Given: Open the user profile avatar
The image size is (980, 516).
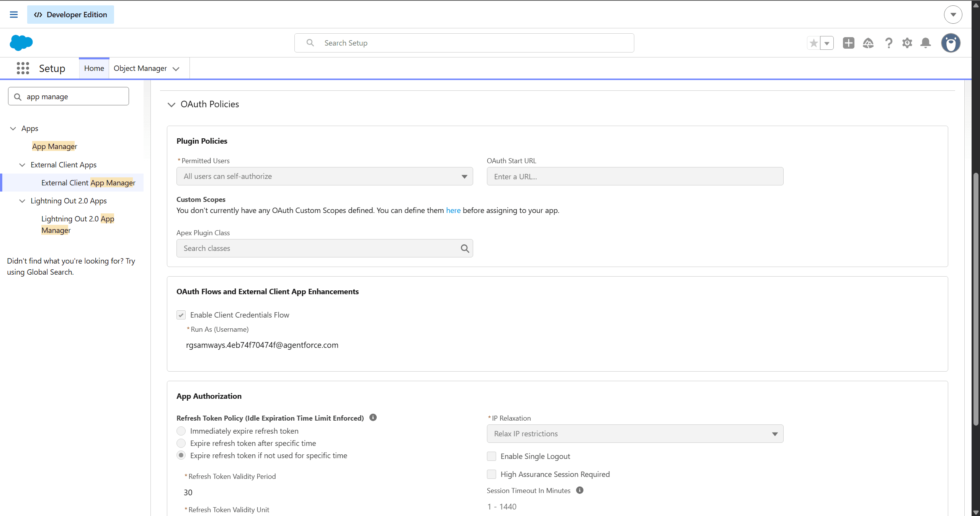Looking at the screenshot, I should click(x=951, y=43).
